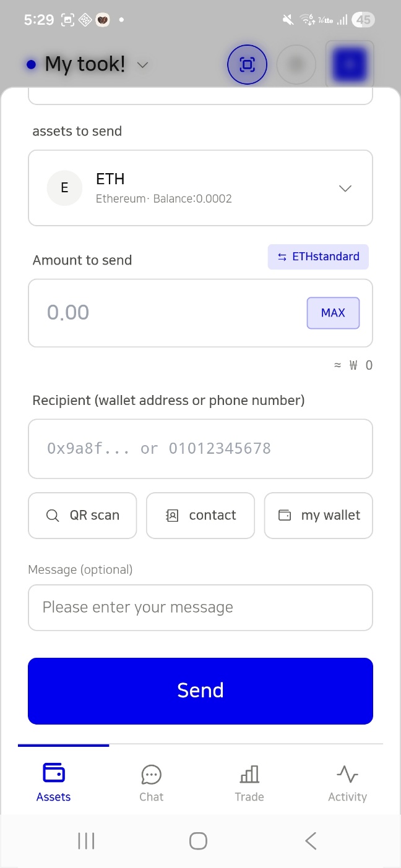Focus the optional message field

[x=200, y=608]
